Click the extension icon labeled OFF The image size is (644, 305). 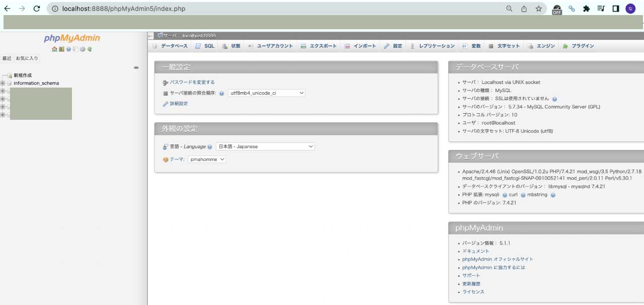557,10
